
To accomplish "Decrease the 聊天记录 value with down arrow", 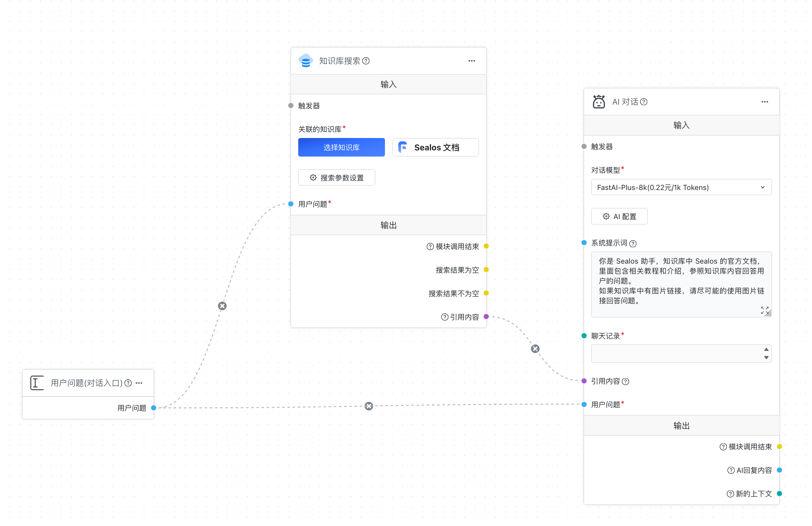I will (x=766, y=358).
